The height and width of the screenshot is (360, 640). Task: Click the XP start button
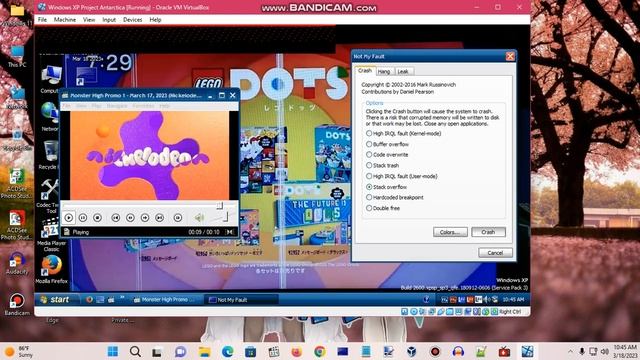[56, 300]
